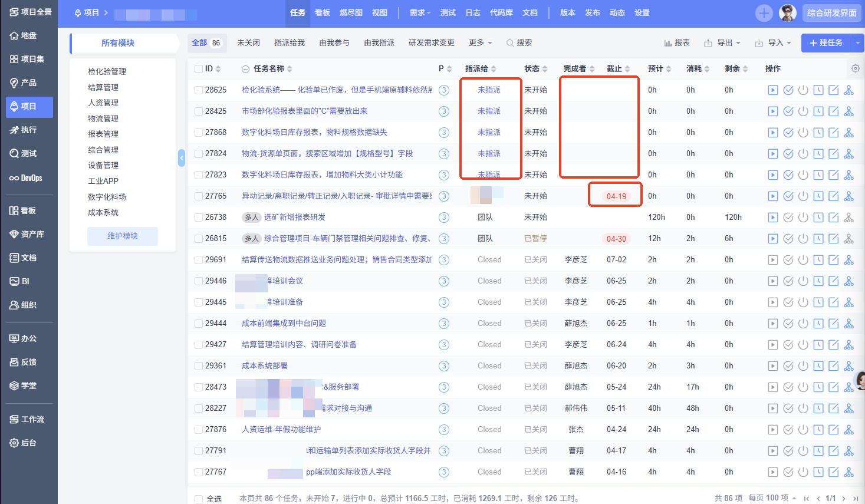The image size is (865, 504).
Task: Start task 28625 with play icon
Action: (x=773, y=90)
